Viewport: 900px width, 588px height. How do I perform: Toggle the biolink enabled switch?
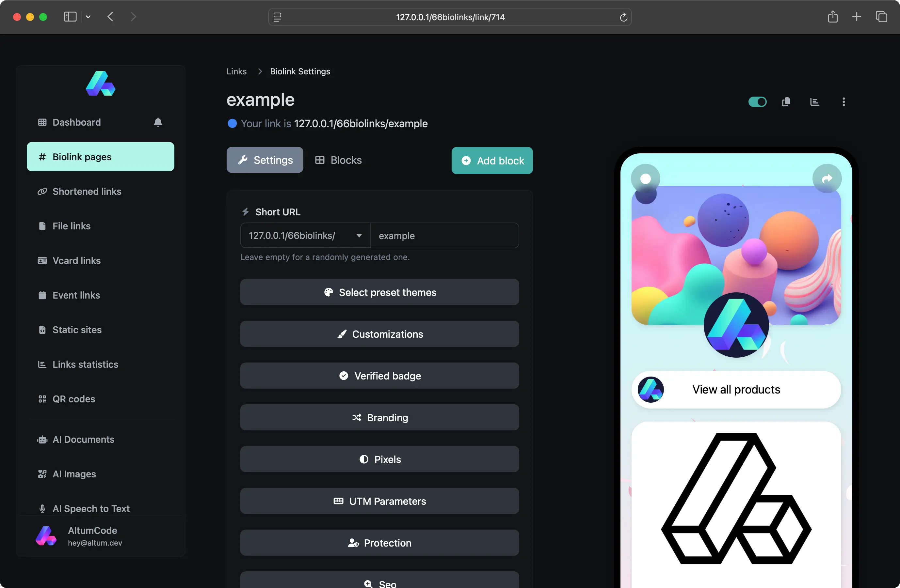[757, 102]
